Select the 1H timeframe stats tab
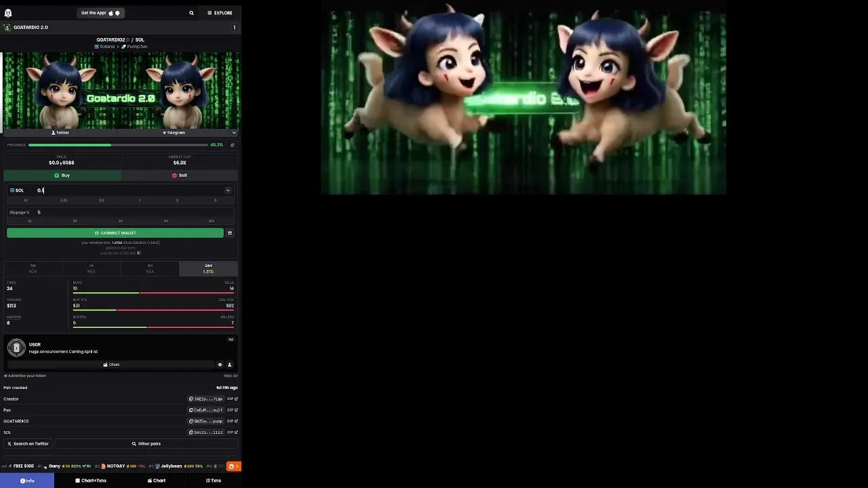 point(92,269)
